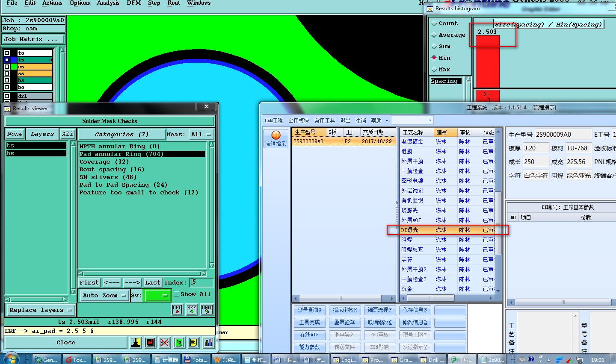
Task: Open the Replace layers dropdown
Action: pos(41,310)
